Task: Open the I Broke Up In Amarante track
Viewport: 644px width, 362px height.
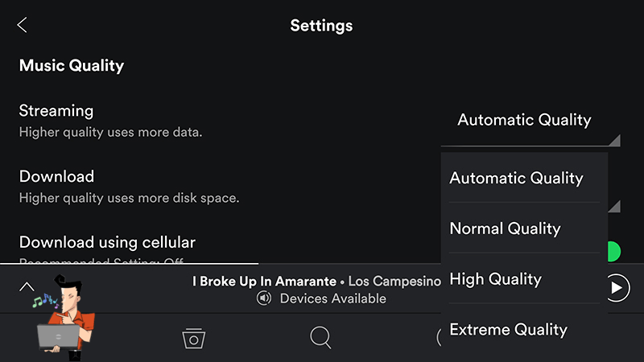Action: 264,282
